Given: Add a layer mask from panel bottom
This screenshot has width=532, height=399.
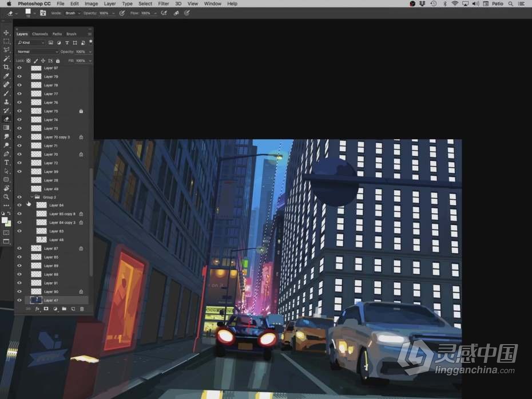Looking at the screenshot, I should 46,309.
